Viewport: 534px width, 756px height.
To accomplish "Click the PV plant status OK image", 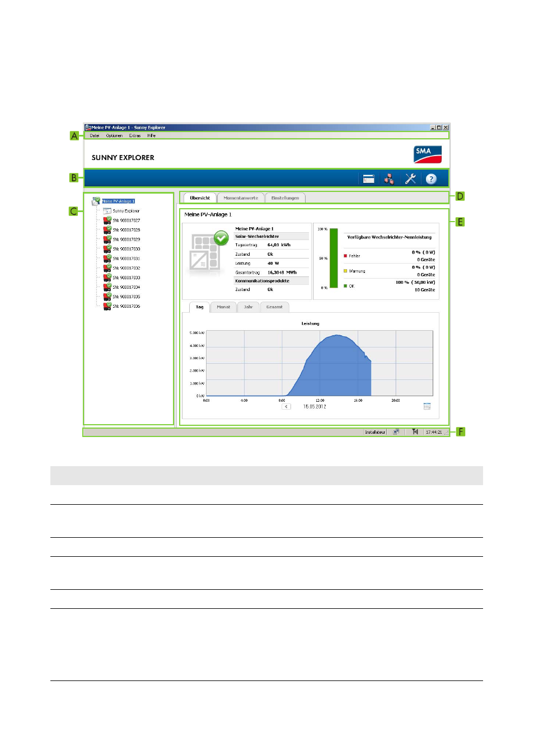I will (208, 252).
